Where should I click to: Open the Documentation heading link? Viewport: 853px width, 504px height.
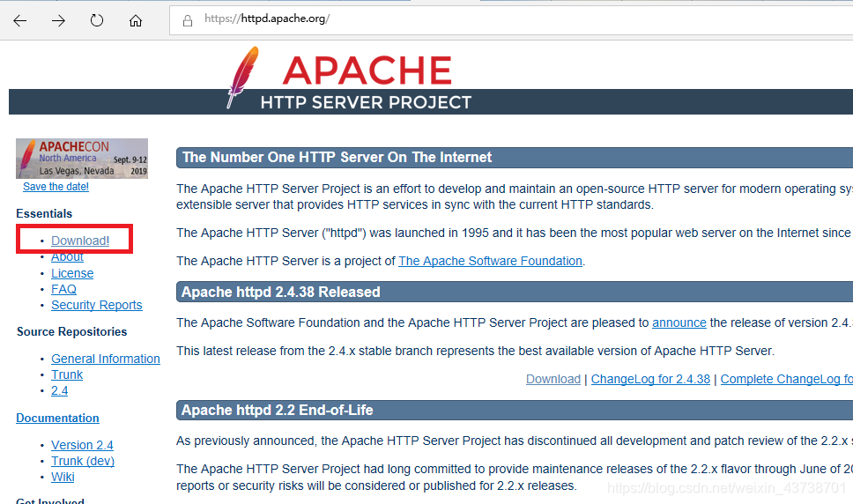(x=57, y=418)
